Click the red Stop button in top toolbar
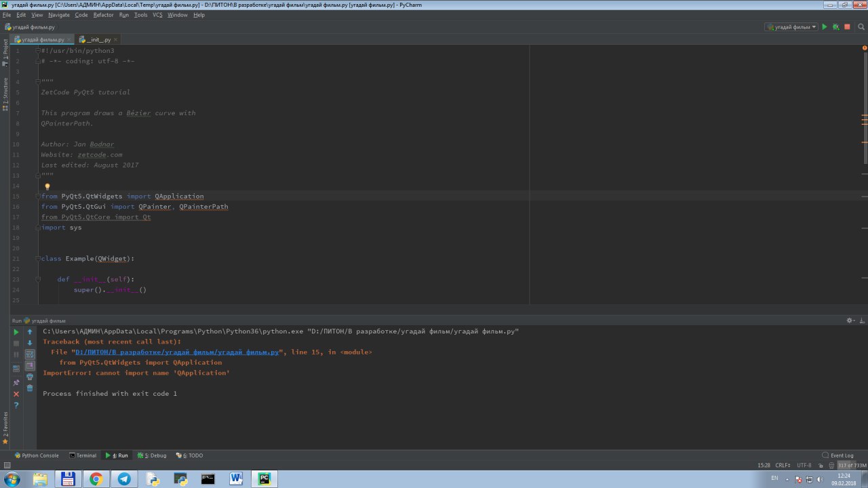 pyautogui.click(x=847, y=27)
